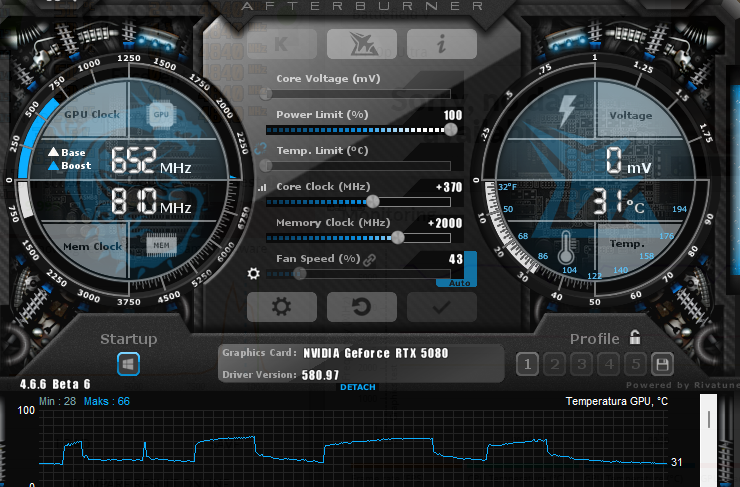
Task: Click the Boost legend entry
Action: [70, 166]
